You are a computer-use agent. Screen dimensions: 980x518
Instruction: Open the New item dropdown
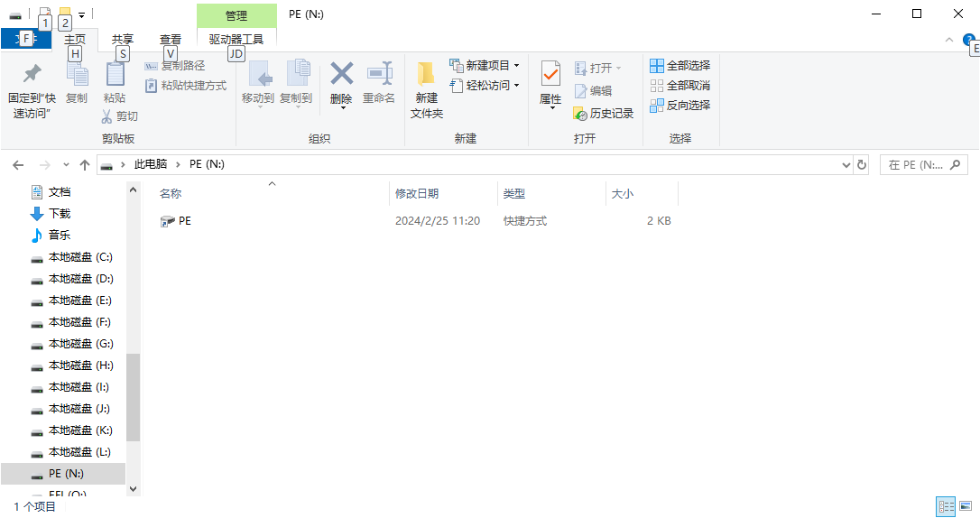click(485, 65)
